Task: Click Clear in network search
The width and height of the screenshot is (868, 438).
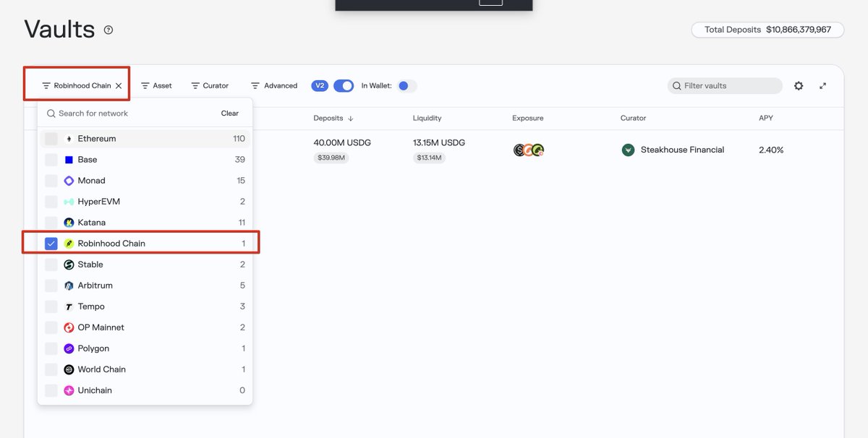Action: (230, 113)
